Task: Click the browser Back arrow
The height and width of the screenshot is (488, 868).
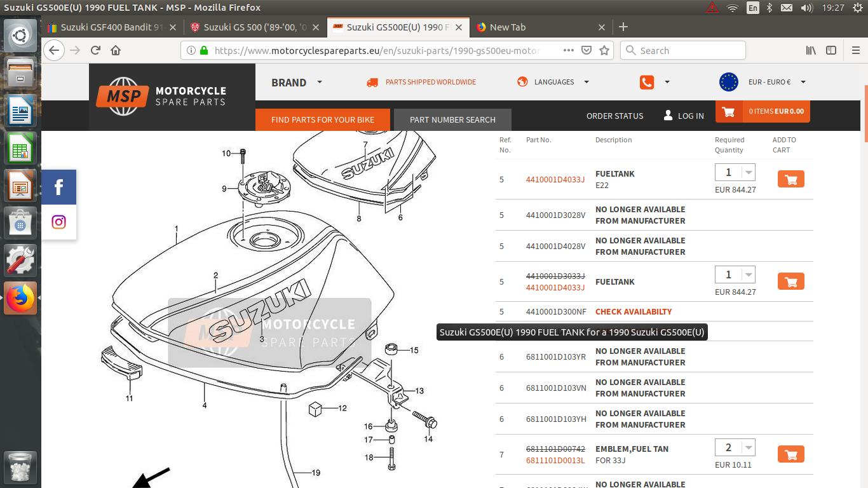Action: tap(54, 50)
